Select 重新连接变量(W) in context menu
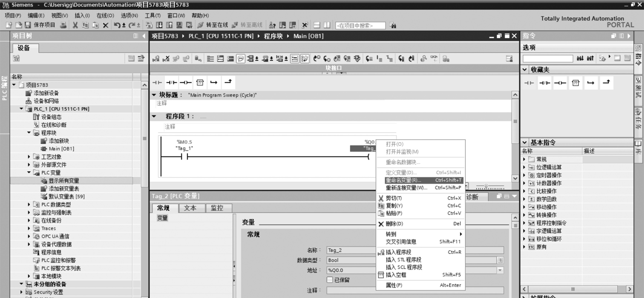Image resolution: width=644 pixels, height=298 pixels. 424,188
